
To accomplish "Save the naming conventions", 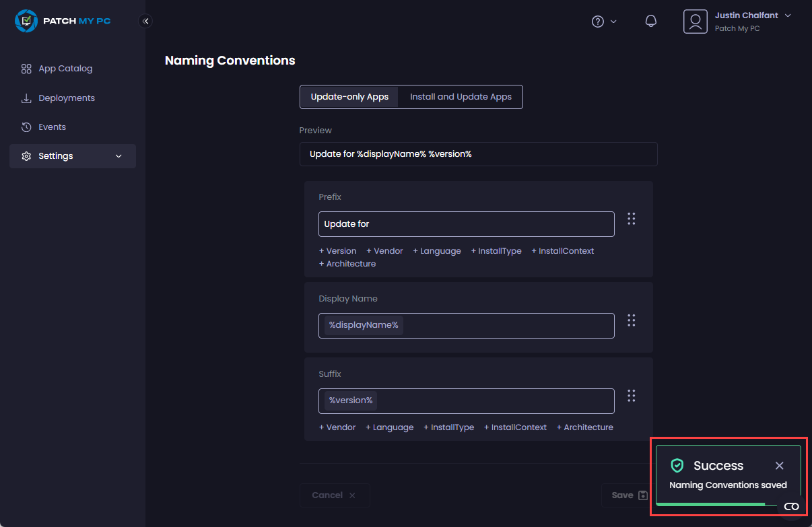I will [626, 495].
